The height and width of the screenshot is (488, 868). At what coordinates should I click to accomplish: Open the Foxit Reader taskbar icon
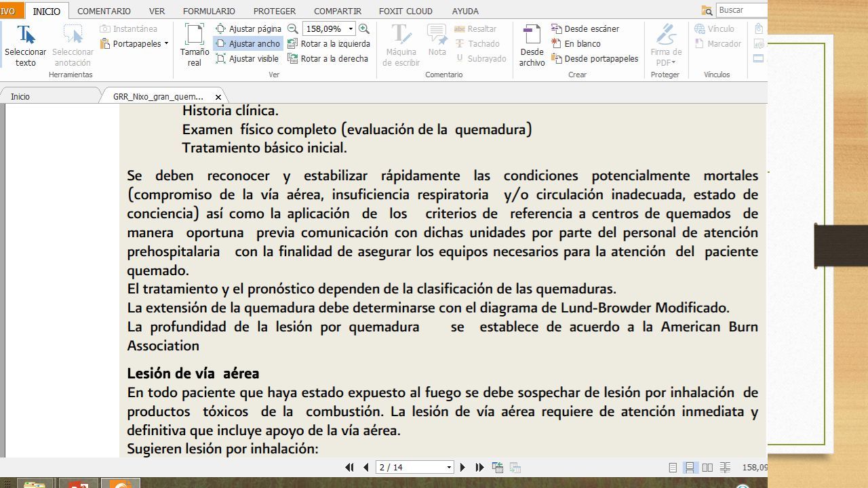tap(121, 483)
